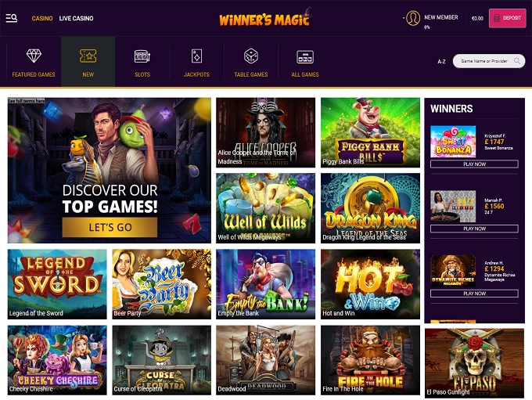
Task: Switch to the Live Casino tab
Action: tap(76, 18)
